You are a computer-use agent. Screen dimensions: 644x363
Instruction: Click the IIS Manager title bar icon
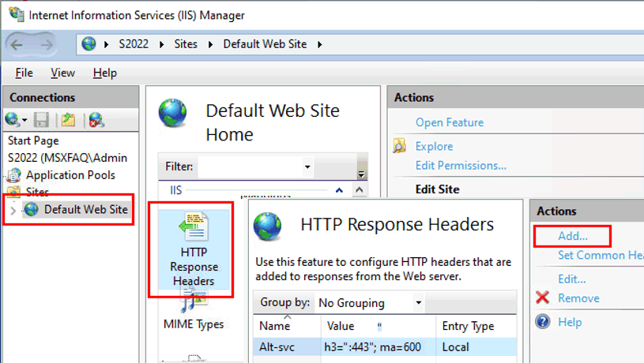point(17,14)
